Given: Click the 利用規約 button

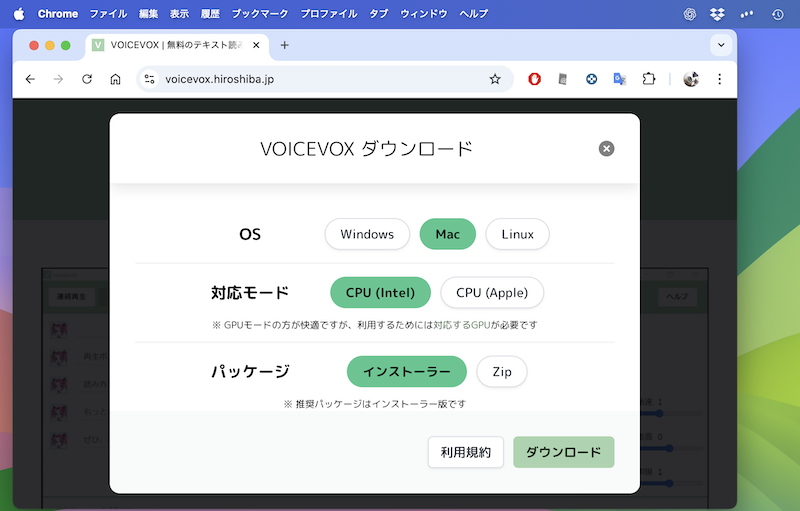Looking at the screenshot, I should [466, 452].
